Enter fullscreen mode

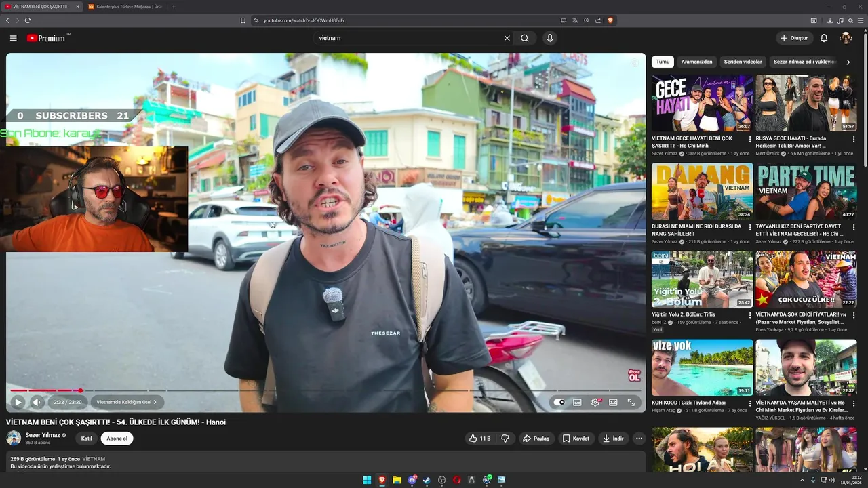(x=631, y=402)
